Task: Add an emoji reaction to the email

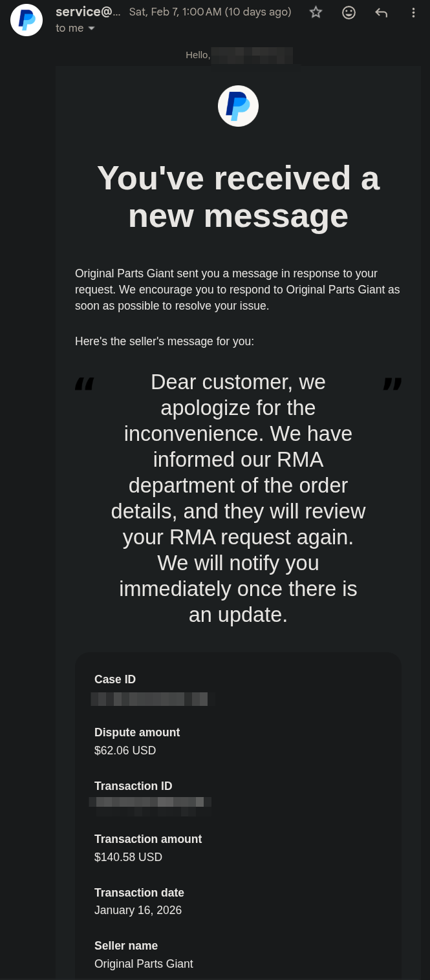Action: point(349,12)
